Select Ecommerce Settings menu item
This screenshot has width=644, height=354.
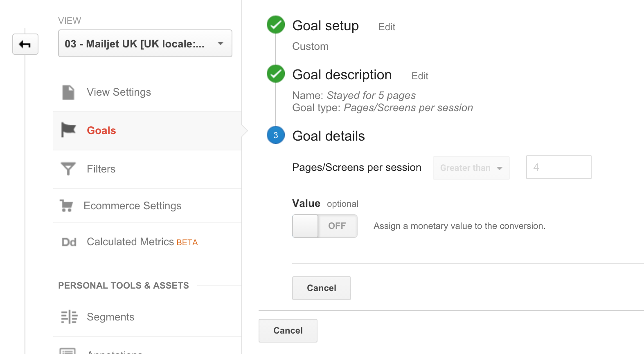coord(132,206)
